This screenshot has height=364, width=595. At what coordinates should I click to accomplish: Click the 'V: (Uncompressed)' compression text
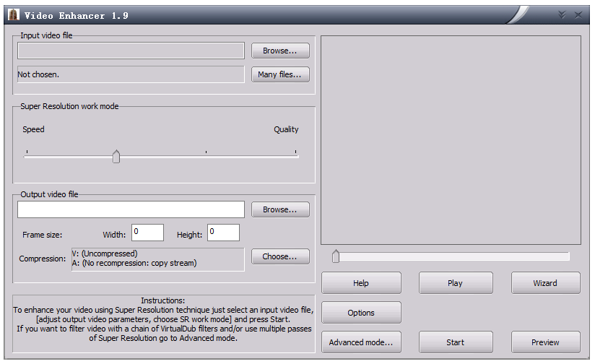[x=105, y=253]
